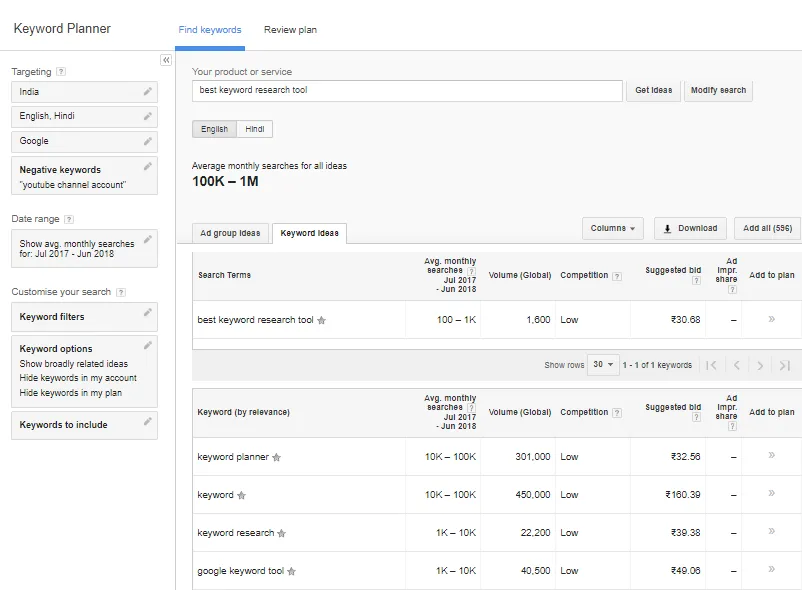
Task: Click 'Hide keywords in my account' option
Action: click(x=78, y=378)
